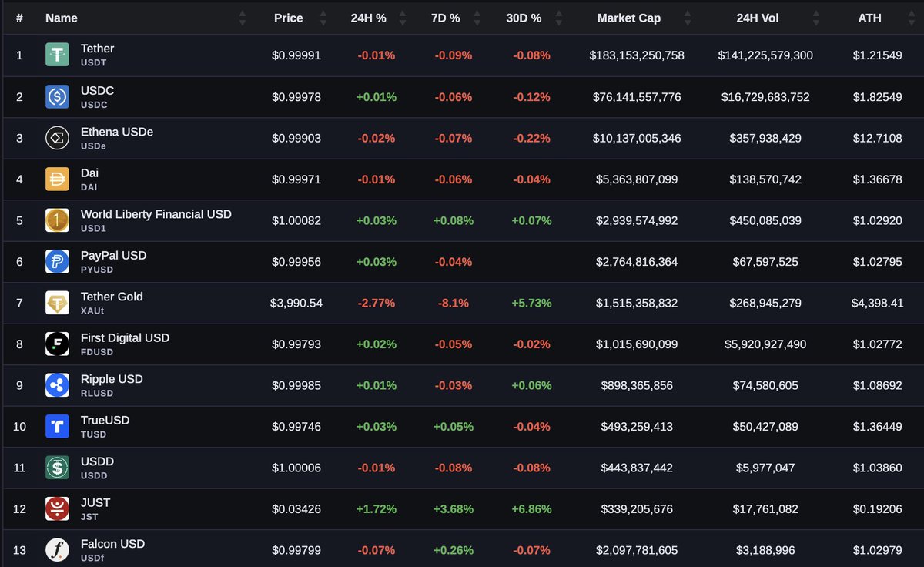The image size is (924, 567).
Task: Click the Tether coin logo
Action: (x=57, y=55)
